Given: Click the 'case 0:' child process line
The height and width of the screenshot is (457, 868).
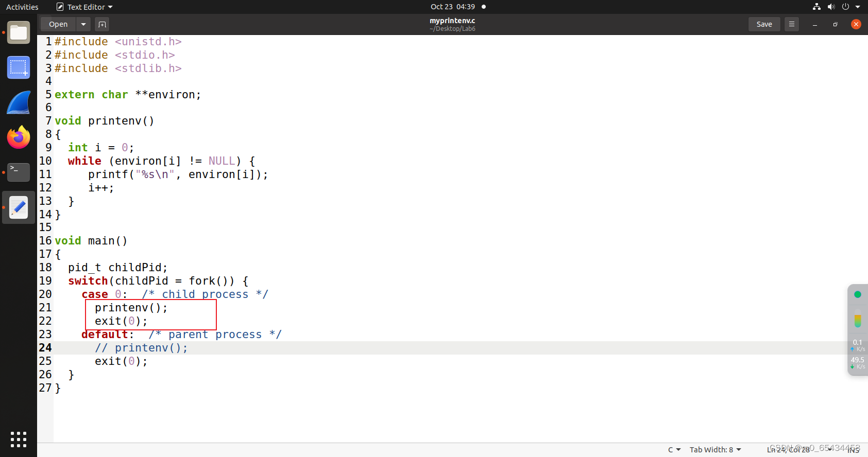Looking at the screenshot, I should coord(175,294).
